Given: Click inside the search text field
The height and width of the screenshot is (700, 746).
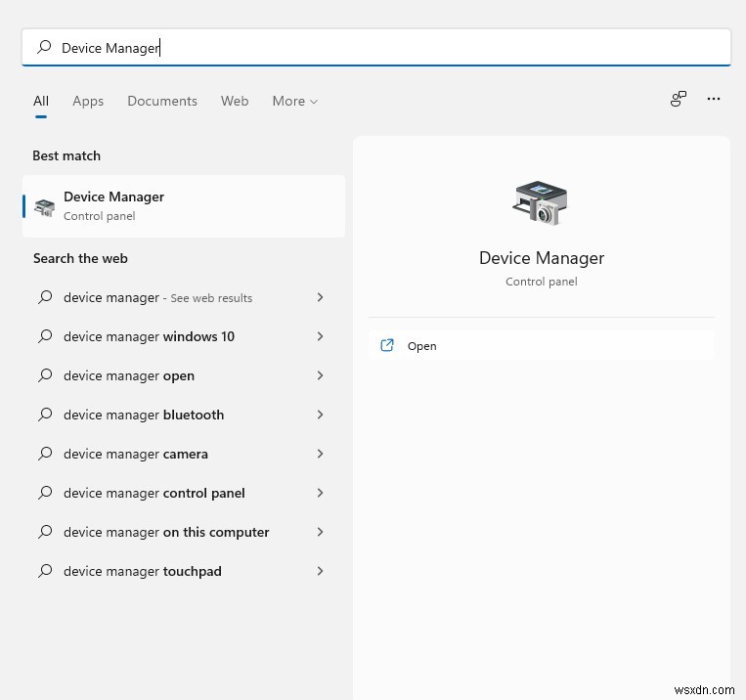Looking at the screenshot, I should (x=375, y=47).
